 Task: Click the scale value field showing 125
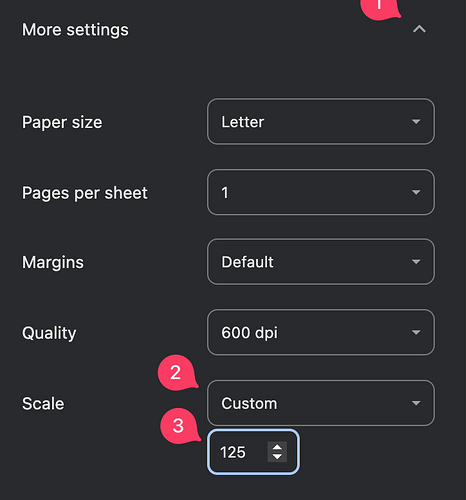[253, 452]
